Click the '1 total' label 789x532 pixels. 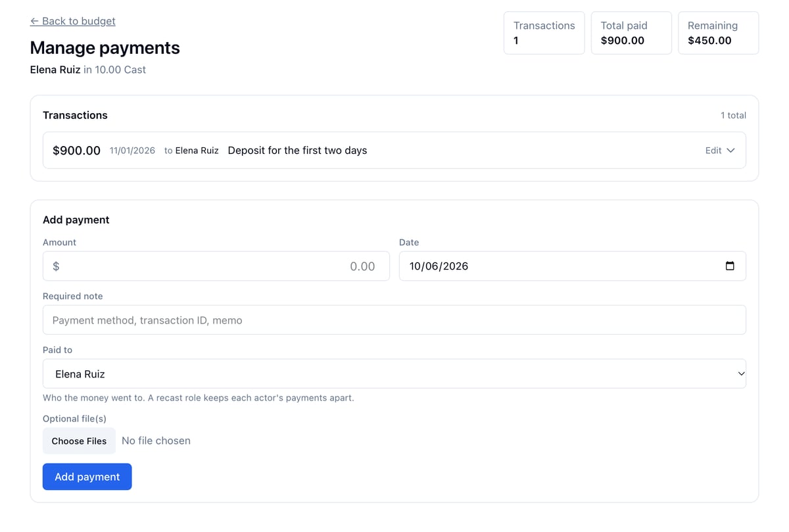click(733, 115)
